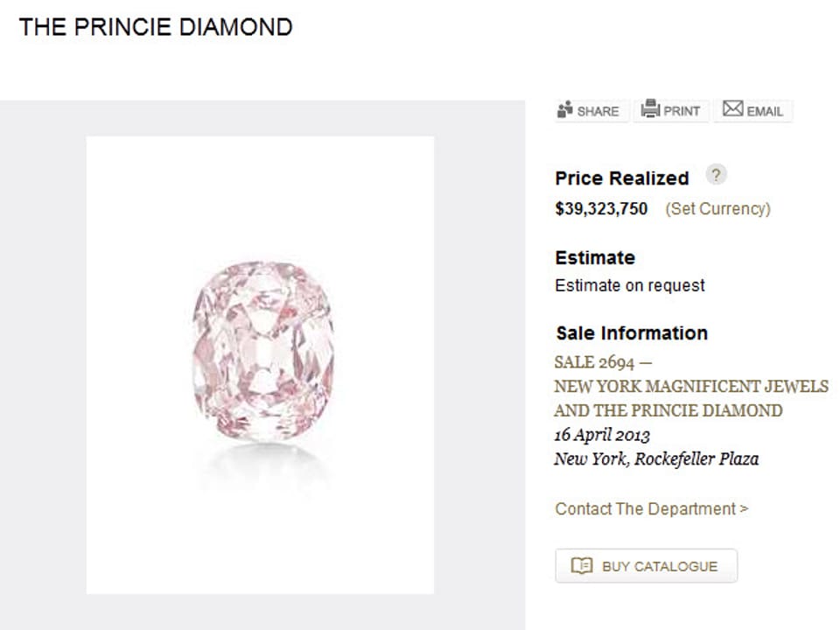Image resolution: width=840 pixels, height=630 pixels.
Task: Open the Set Currency option
Action: coord(717,209)
